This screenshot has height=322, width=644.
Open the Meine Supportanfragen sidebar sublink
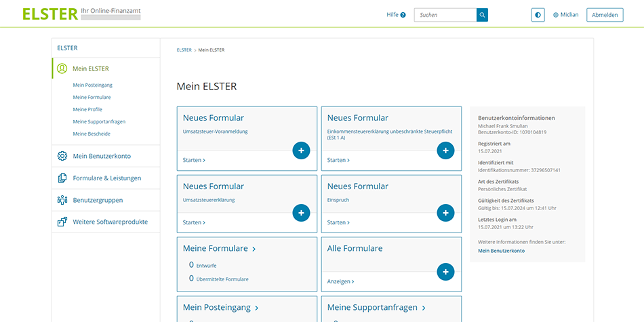coord(99,121)
